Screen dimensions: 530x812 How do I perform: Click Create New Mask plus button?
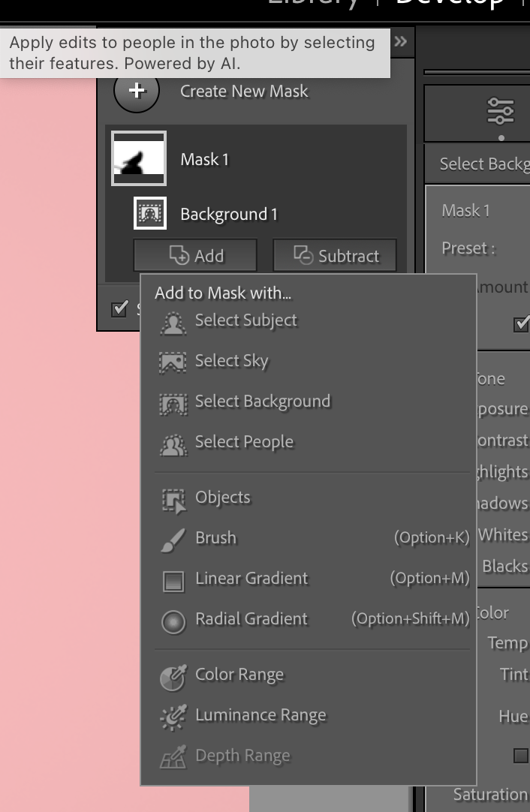(137, 91)
